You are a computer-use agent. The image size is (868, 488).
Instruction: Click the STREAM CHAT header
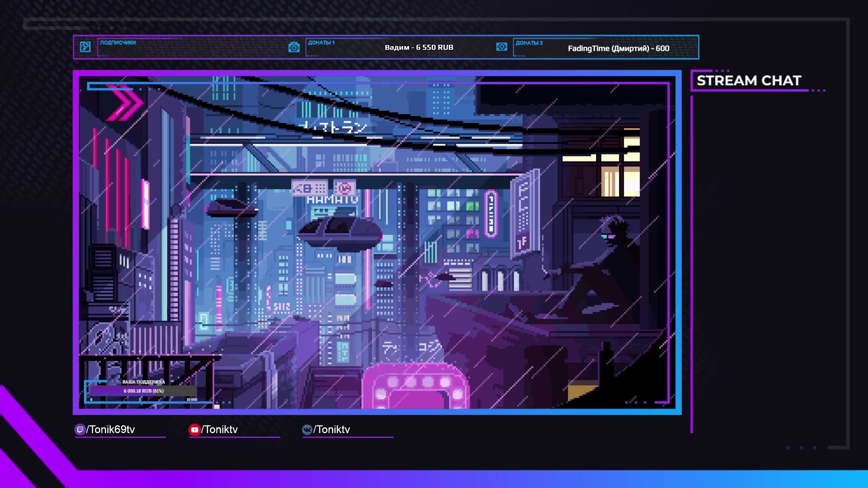click(749, 81)
